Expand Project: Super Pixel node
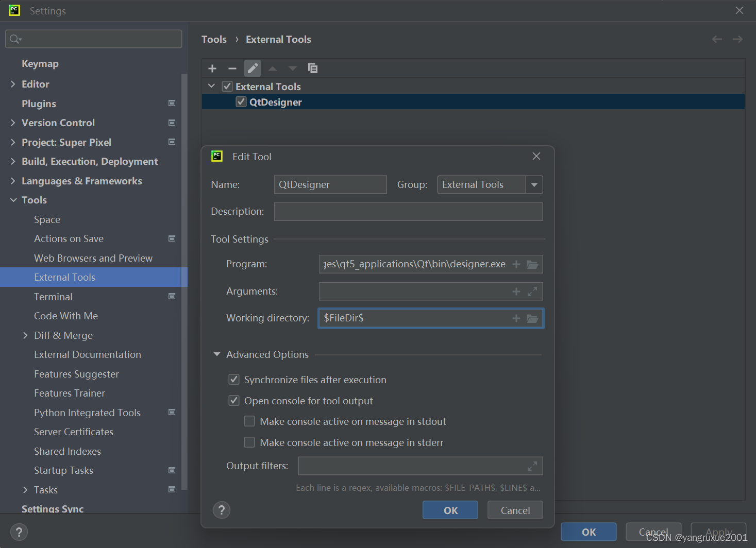Viewport: 756px width, 548px height. pyautogui.click(x=13, y=142)
